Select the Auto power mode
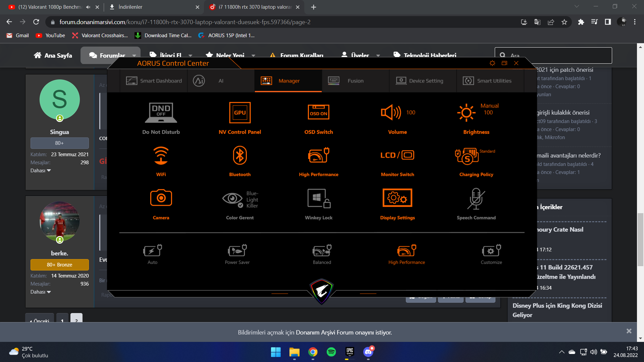 pyautogui.click(x=153, y=254)
